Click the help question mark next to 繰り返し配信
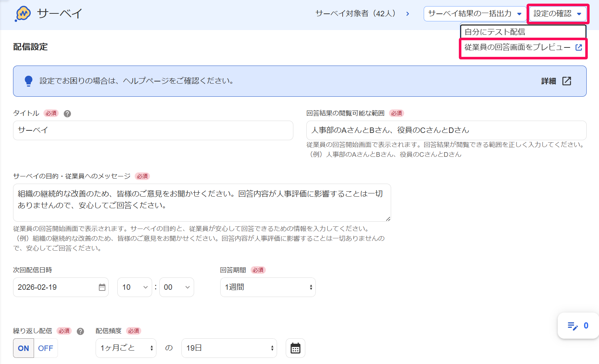Viewport: 599px width, 364px height. tap(80, 331)
